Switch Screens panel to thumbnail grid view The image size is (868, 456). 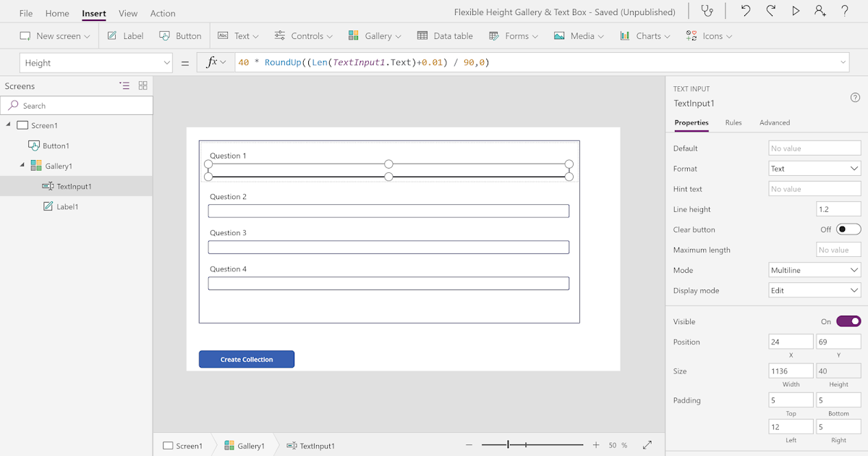click(142, 85)
